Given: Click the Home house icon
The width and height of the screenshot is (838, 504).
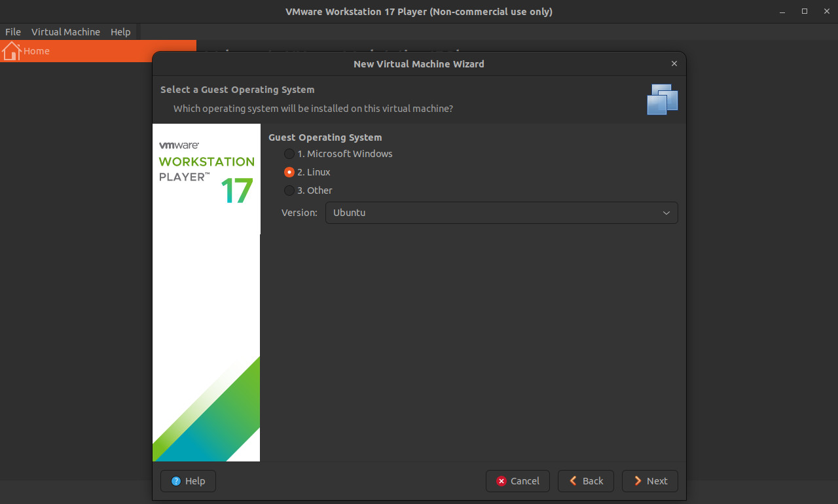Looking at the screenshot, I should (11, 51).
